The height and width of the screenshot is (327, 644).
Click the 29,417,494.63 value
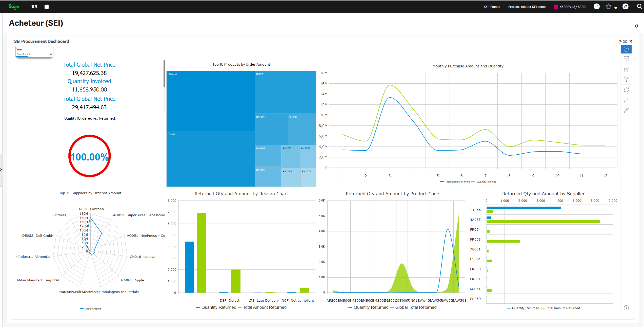pyautogui.click(x=89, y=107)
